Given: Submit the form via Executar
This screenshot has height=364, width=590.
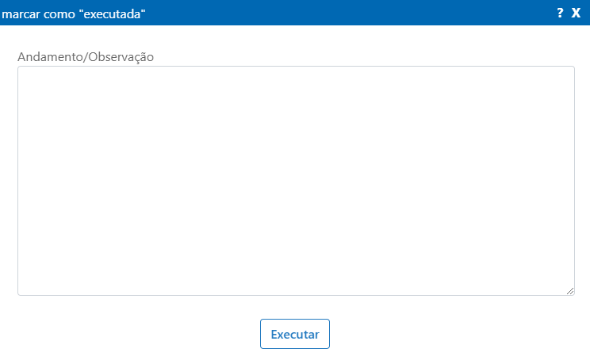Looking at the screenshot, I should [295, 334].
